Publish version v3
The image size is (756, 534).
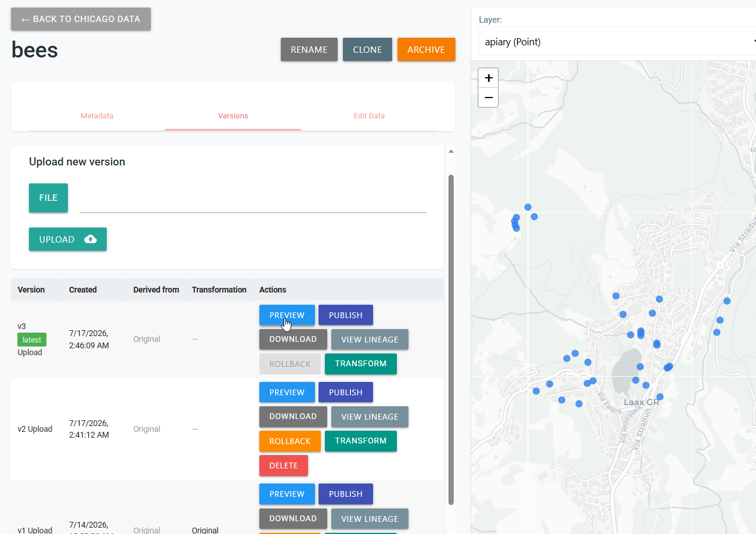click(x=346, y=315)
